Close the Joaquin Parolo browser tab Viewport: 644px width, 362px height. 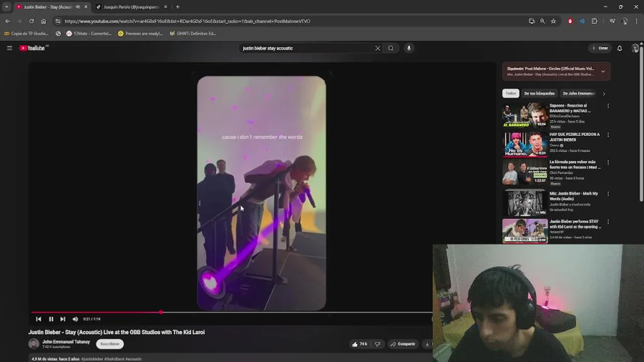(166, 7)
